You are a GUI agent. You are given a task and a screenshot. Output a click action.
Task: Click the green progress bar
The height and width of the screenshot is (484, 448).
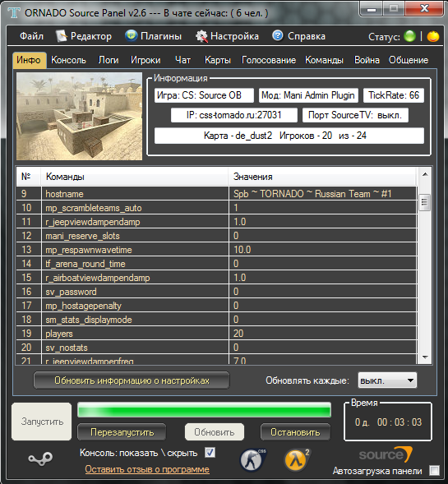tap(205, 410)
